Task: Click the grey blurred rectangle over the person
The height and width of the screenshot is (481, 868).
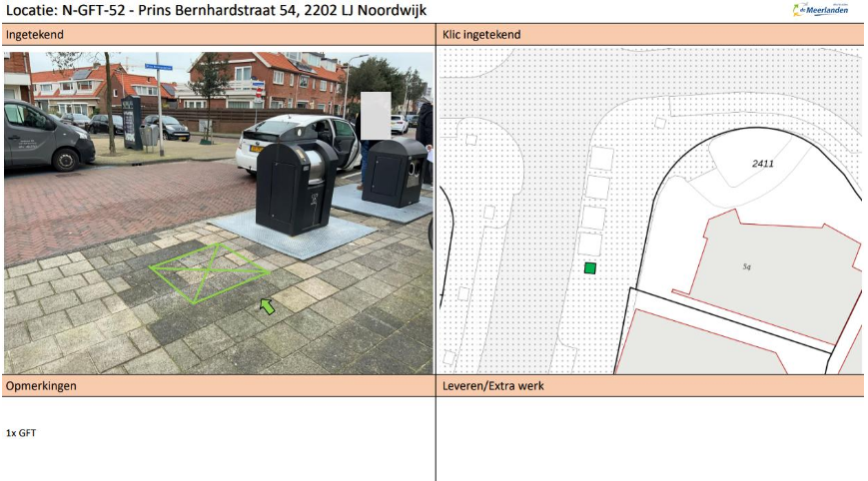Action: tap(375, 115)
